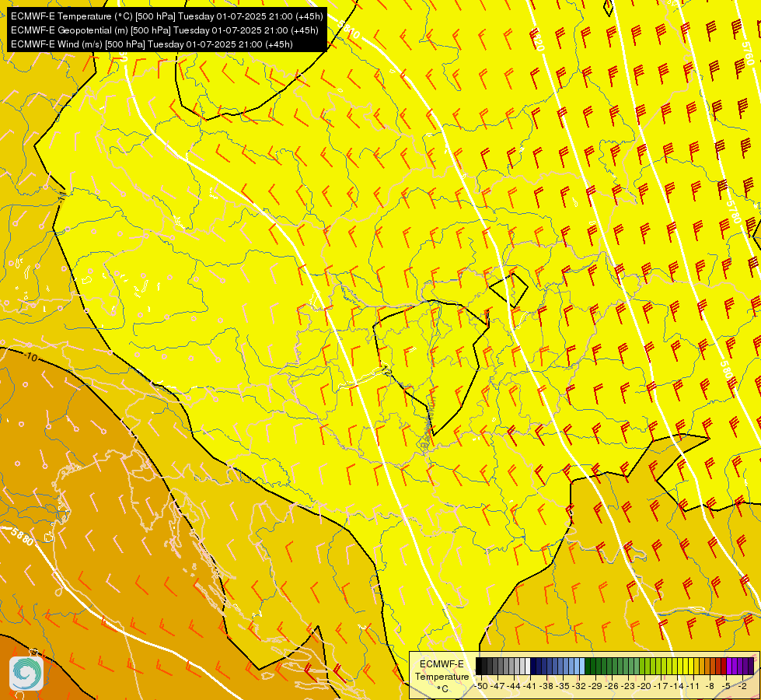Screen dimensions: 761x700
Task: Click the 5780 geopotential contour label
Action: (x=735, y=212)
